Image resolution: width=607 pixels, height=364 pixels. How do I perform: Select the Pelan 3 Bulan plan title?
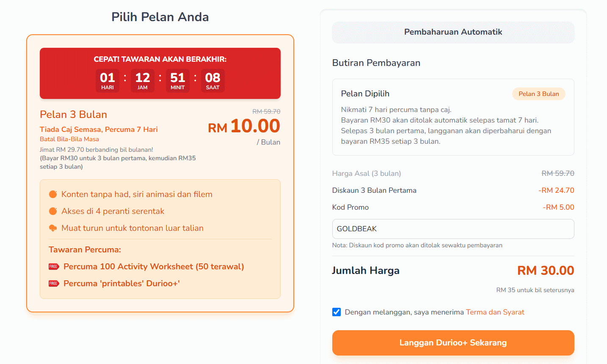(x=73, y=115)
